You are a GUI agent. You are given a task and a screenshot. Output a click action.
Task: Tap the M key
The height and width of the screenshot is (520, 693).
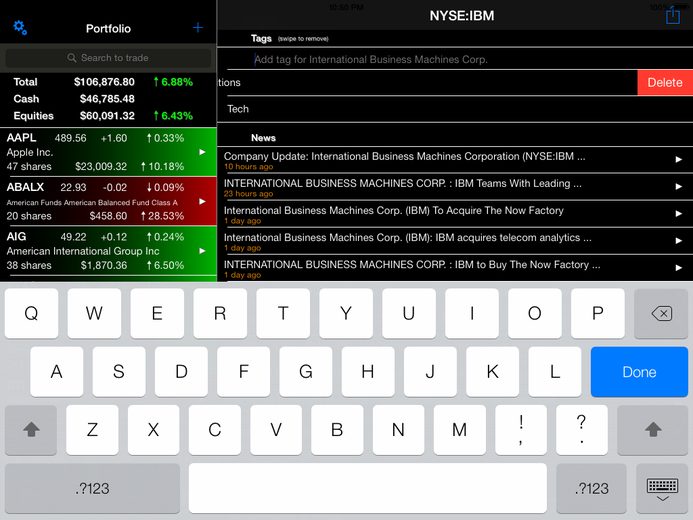tap(460, 429)
